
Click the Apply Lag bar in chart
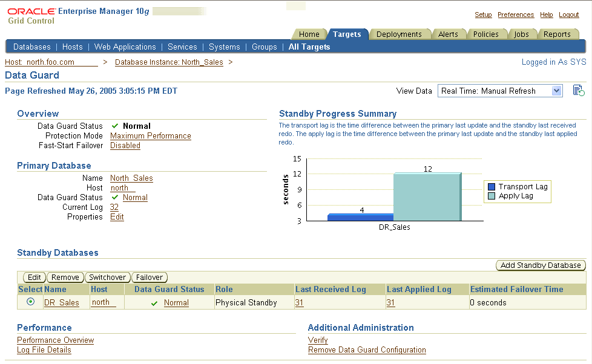pos(427,198)
